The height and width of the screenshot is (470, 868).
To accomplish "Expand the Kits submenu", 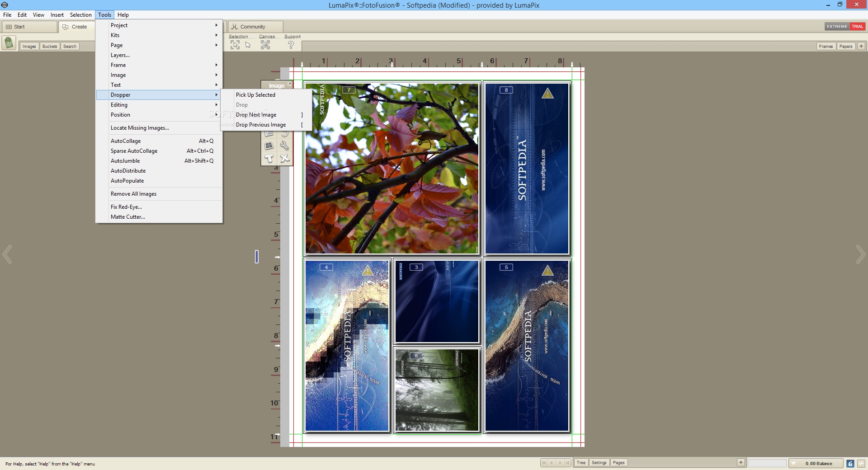I will coord(159,35).
